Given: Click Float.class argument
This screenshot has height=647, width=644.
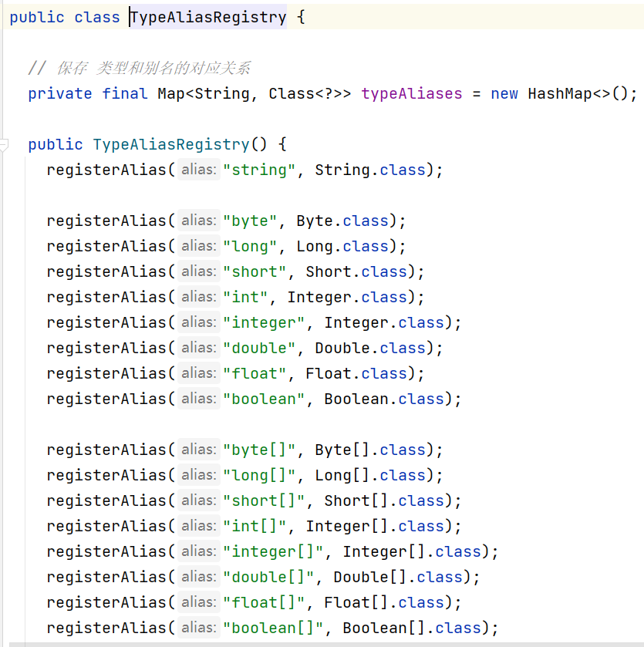Looking at the screenshot, I should click(356, 374).
